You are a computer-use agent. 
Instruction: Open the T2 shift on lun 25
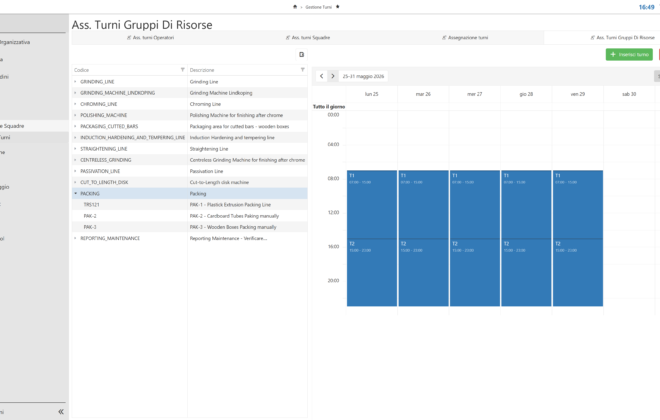(x=372, y=273)
